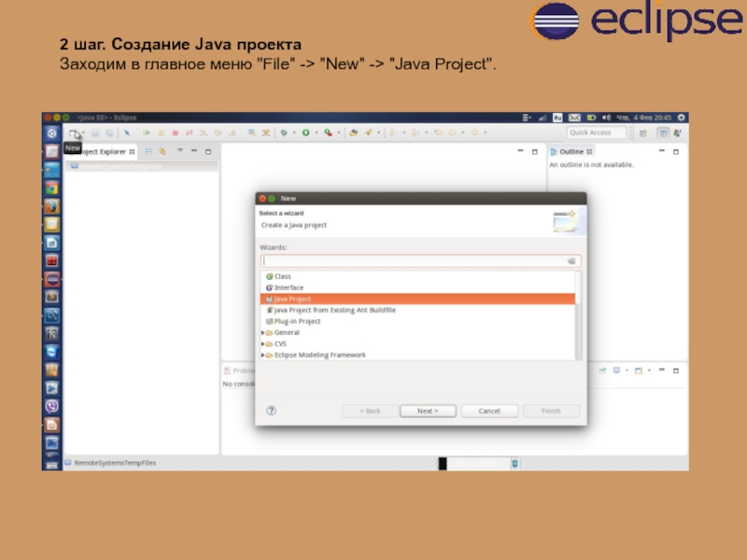This screenshot has width=747, height=560.
Task: Click the Finish button
Action: (551, 411)
